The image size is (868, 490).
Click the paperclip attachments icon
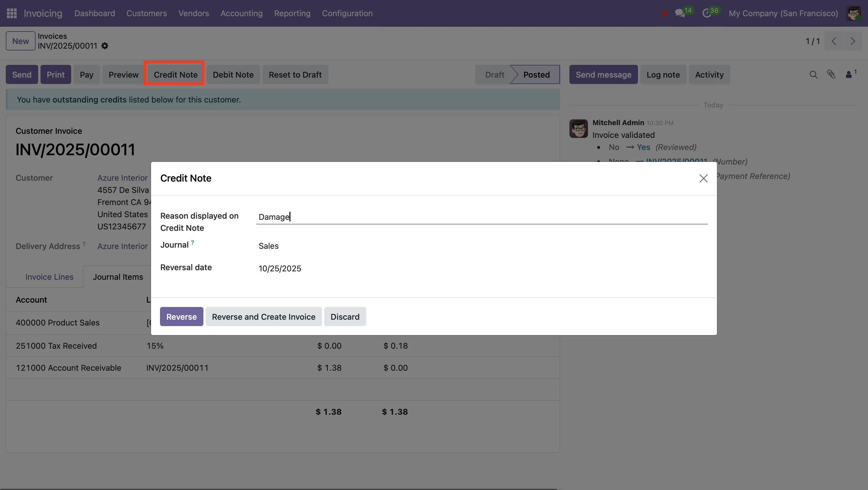[831, 74]
